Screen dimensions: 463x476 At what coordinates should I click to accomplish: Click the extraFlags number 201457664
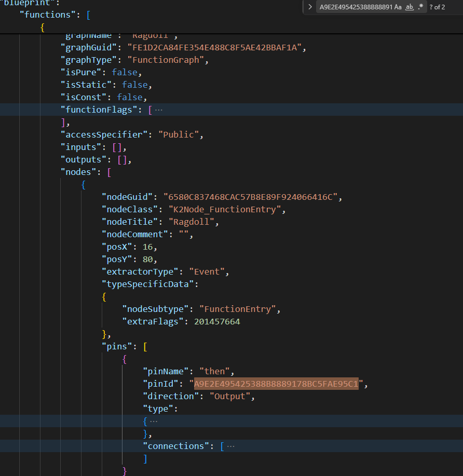(217, 322)
